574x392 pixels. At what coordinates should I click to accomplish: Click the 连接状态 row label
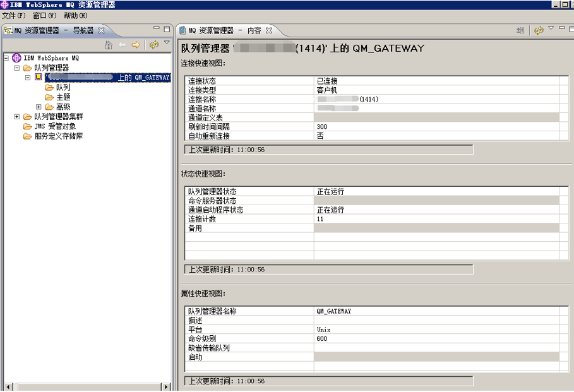(x=202, y=81)
